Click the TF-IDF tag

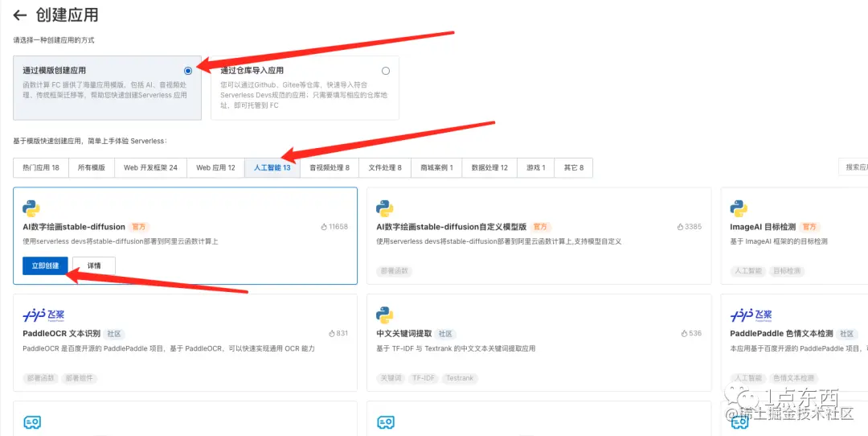[x=424, y=378]
